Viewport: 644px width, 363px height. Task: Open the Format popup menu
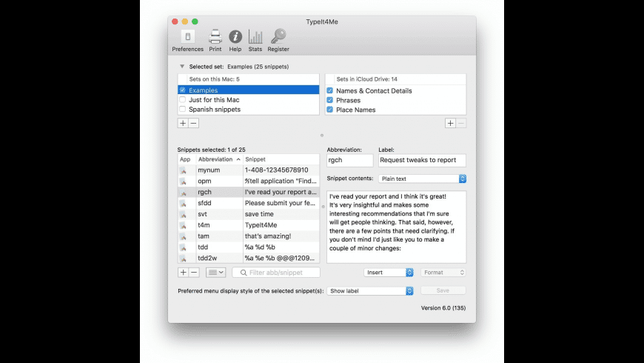pos(443,272)
